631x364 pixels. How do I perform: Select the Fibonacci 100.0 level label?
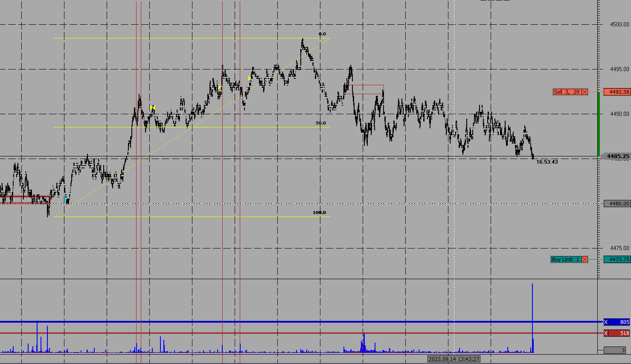pos(319,213)
